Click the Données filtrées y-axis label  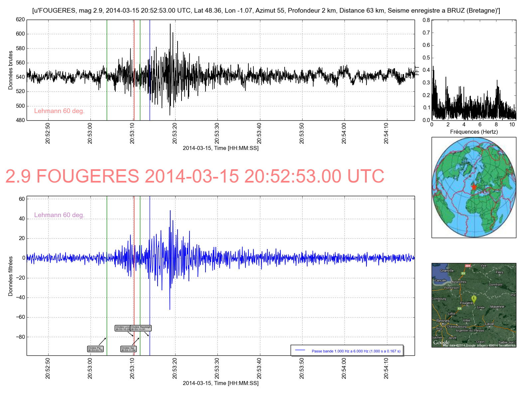click(x=11, y=276)
